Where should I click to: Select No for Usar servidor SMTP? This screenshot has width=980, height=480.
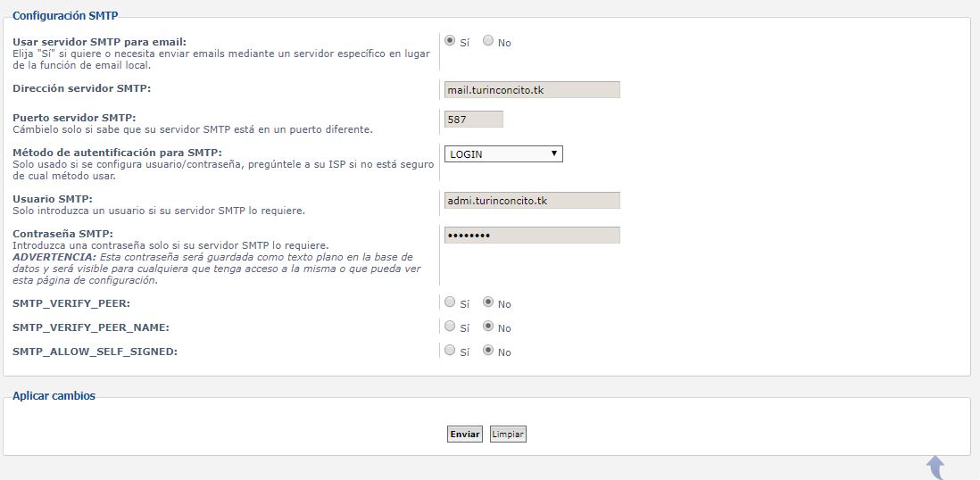point(488,41)
